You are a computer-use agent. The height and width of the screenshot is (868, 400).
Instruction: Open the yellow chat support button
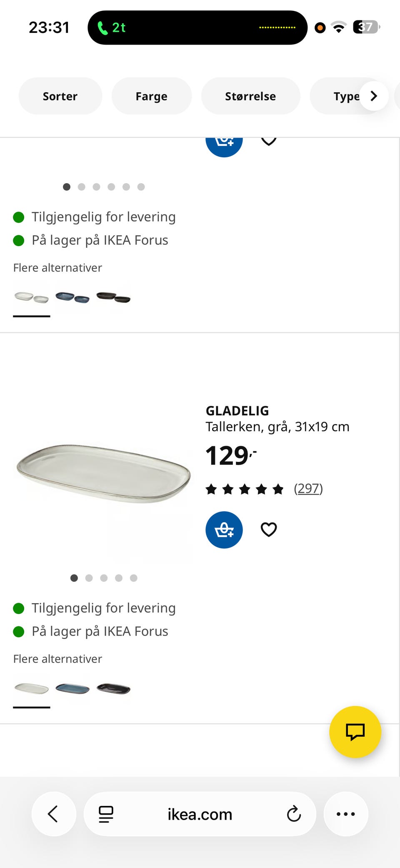click(x=355, y=732)
